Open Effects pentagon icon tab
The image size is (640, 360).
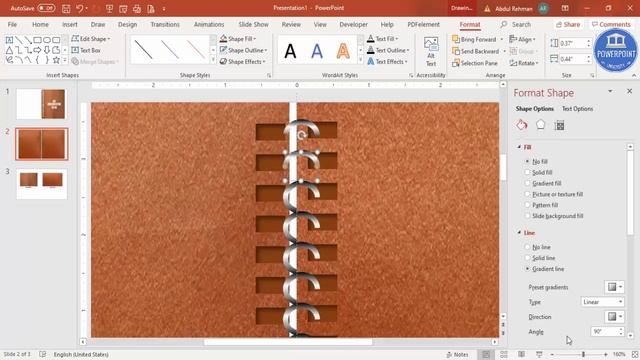pos(540,125)
